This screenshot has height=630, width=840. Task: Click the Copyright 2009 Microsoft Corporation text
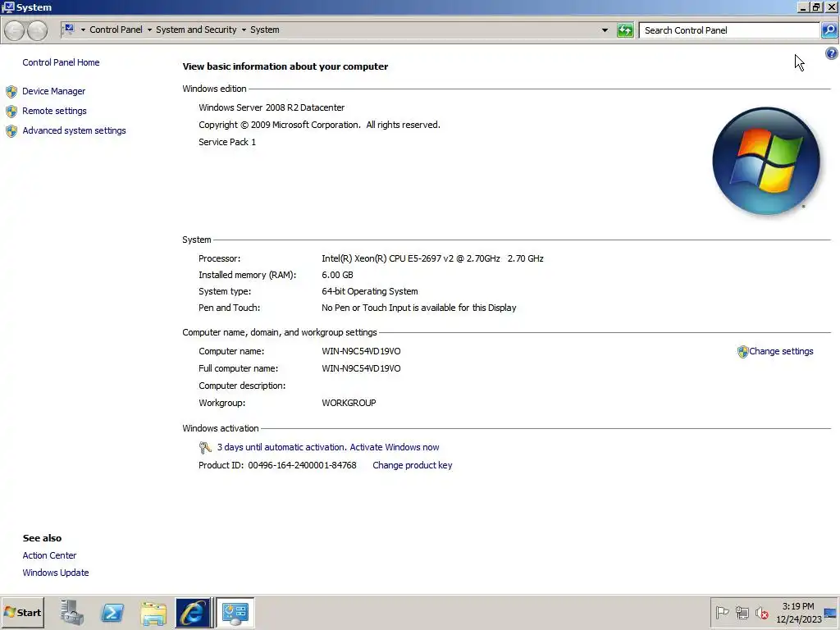coord(319,125)
